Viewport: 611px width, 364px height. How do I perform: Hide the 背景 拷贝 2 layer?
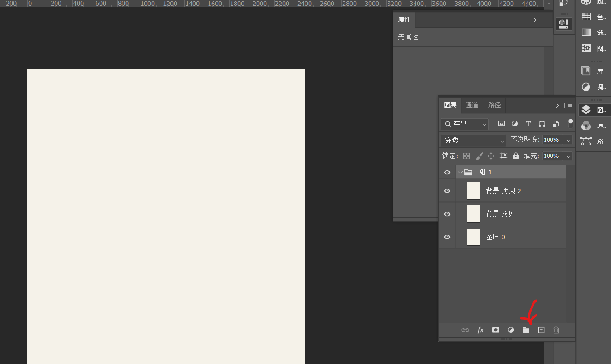click(447, 191)
